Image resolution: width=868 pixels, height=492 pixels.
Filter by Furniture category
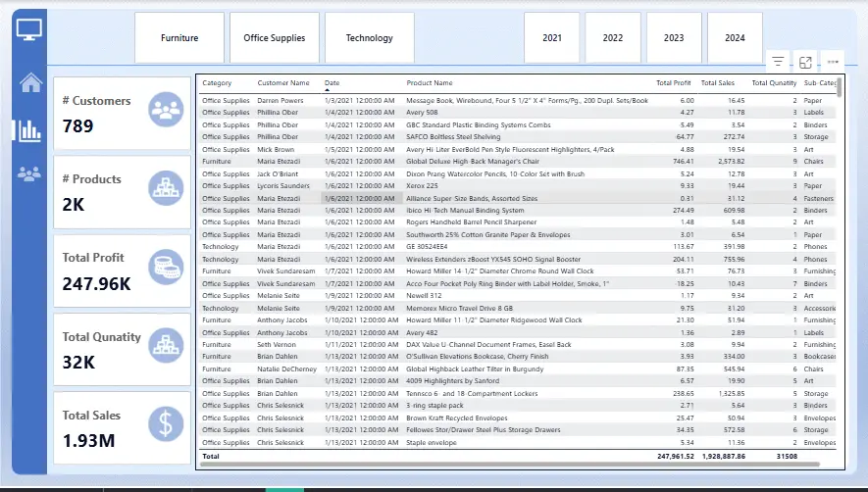click(x=179, y=37)
